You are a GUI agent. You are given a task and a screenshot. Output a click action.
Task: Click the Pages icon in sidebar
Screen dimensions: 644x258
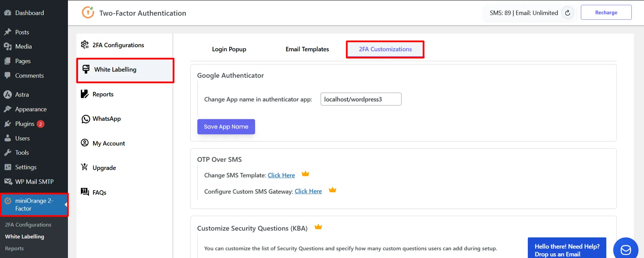pyautogui.click(x=7, y=61)
